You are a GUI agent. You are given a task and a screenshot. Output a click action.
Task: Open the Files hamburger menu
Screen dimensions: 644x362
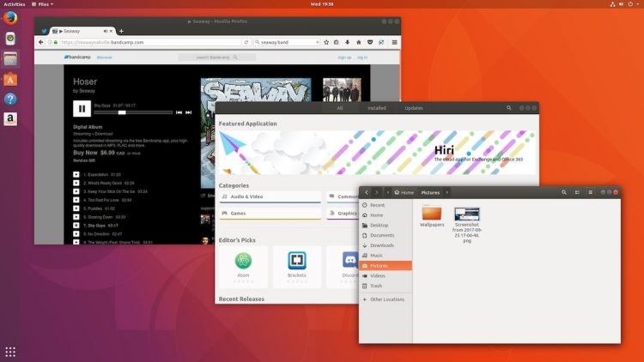click(589, 192)
